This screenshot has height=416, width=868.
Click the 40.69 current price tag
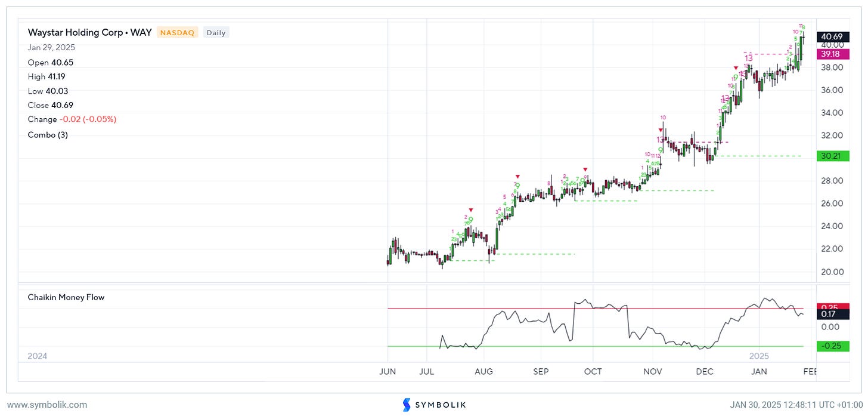[832, 36]
